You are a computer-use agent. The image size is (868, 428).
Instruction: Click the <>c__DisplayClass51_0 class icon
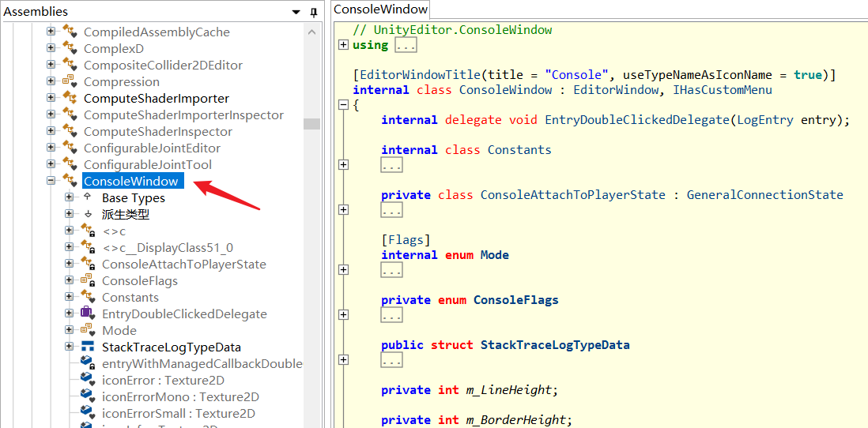(x=88, y=247)
